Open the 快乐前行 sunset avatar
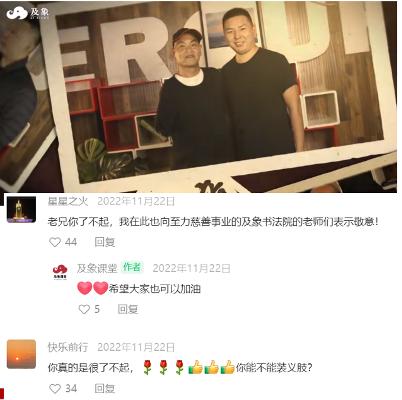 tap(21, 354)
